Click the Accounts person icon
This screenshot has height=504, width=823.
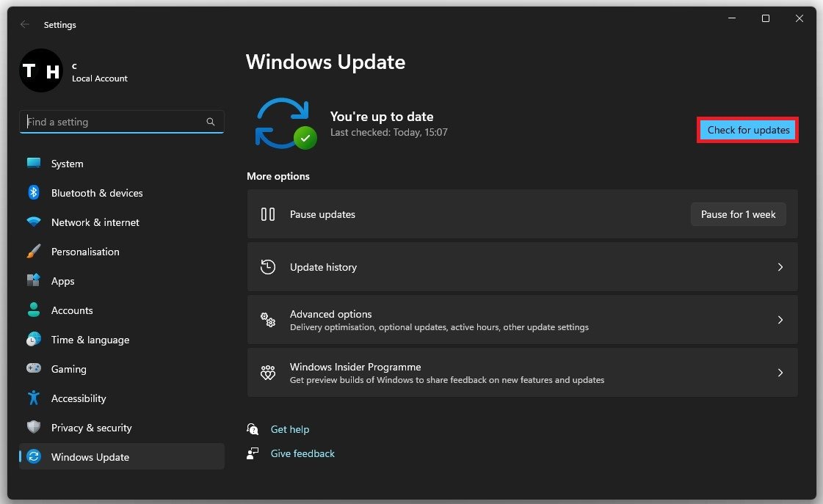point(34,310)
